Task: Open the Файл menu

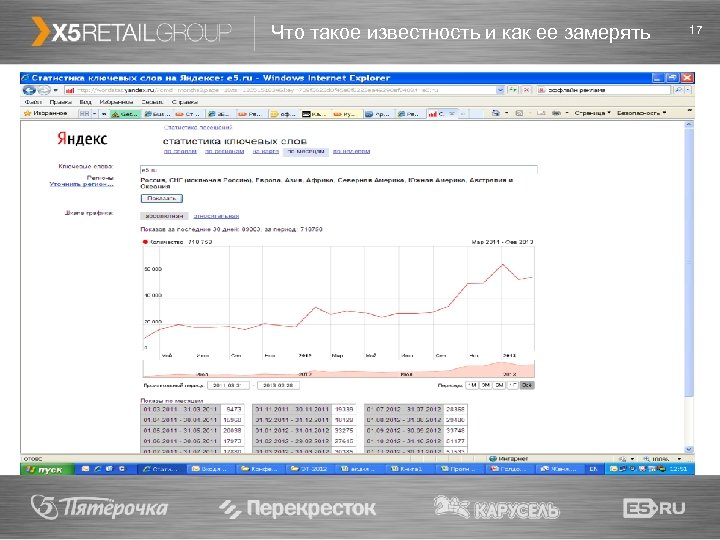Action: (33, 102)
